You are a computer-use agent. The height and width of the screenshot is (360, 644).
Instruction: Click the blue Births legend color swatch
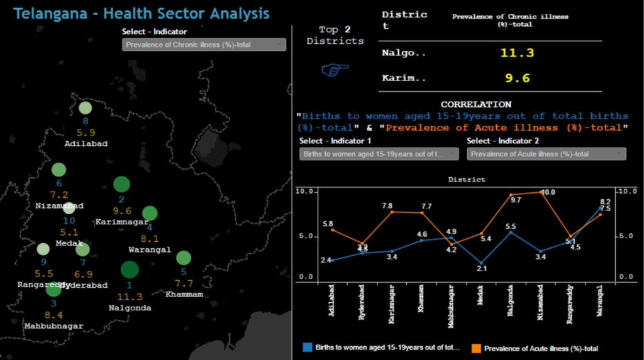point(308,347)
